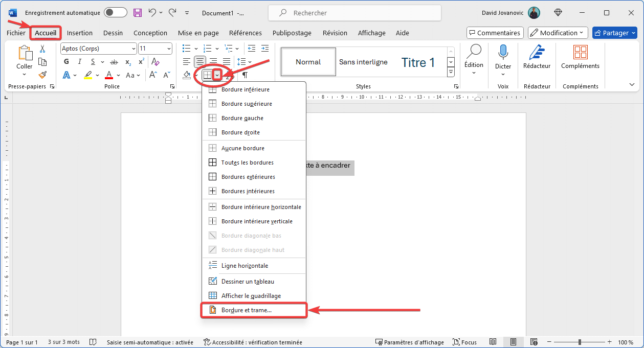Click the red font color swatch
644x348 pixels.
[x=109, y=75]
